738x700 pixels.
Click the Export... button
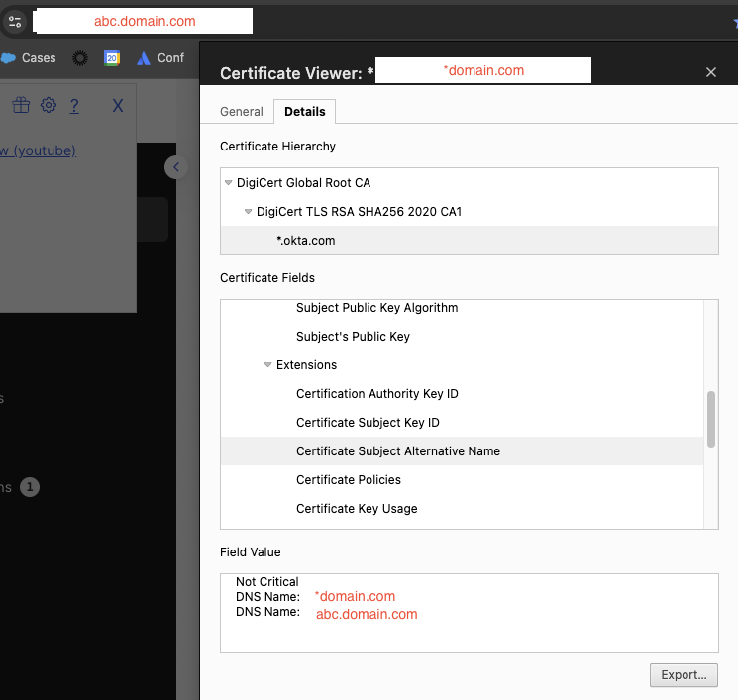tap(684, 675)
